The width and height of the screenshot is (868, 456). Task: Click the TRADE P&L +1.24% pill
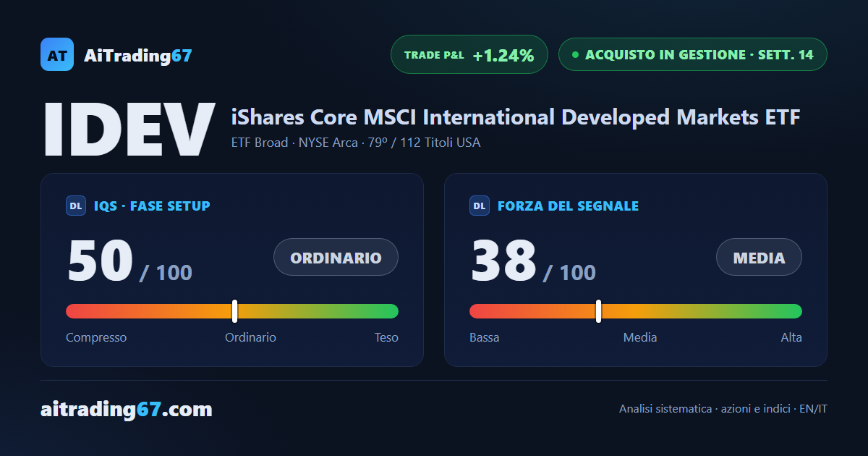pyautogui.click(x=469, y=54)
